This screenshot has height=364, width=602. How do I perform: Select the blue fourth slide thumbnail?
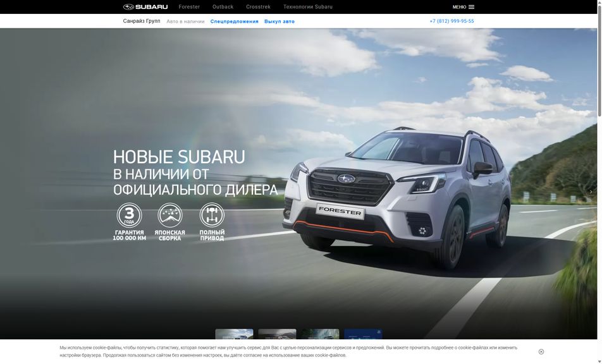pyautogui.click(x=363, y=334)
